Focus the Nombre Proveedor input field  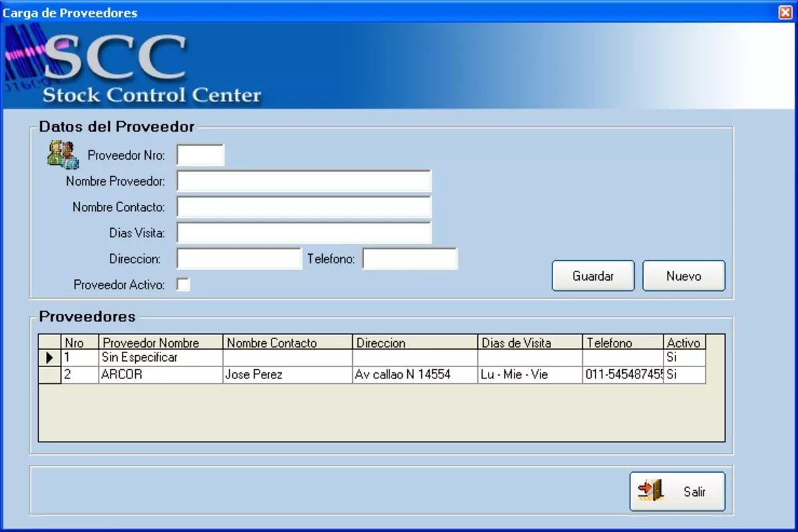tap(304, 181)
